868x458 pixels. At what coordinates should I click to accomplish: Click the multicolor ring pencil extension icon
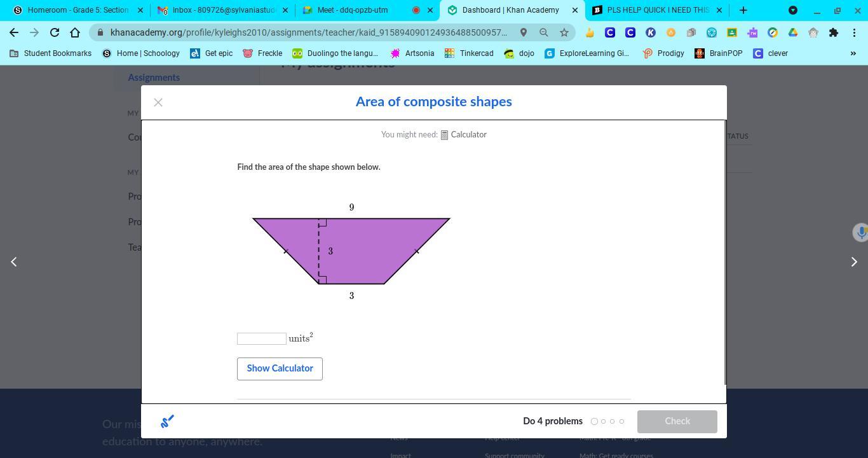click(773, 32)
